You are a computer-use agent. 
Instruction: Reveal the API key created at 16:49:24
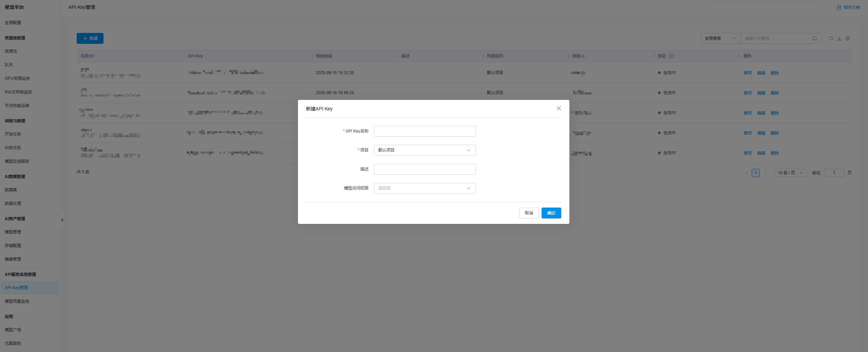263,92
